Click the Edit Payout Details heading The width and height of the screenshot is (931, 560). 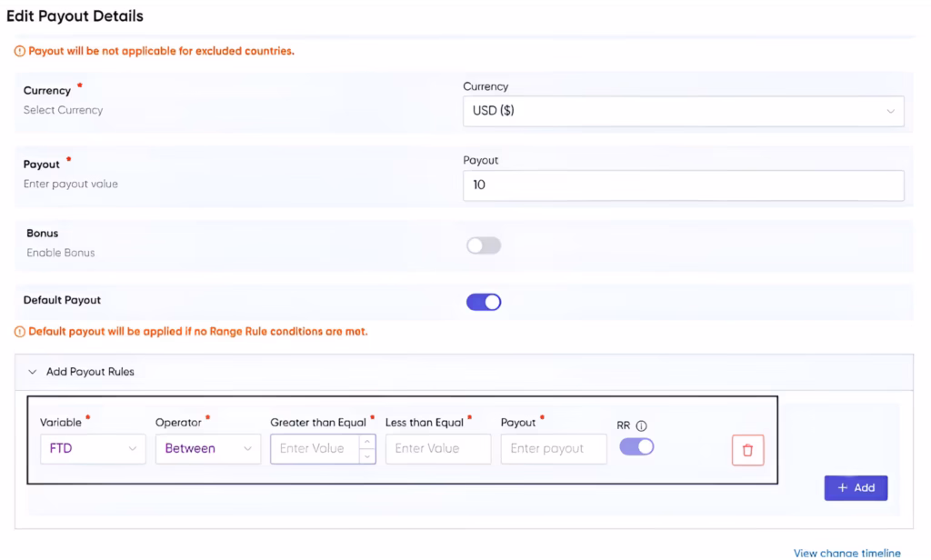tap(75, 16)
